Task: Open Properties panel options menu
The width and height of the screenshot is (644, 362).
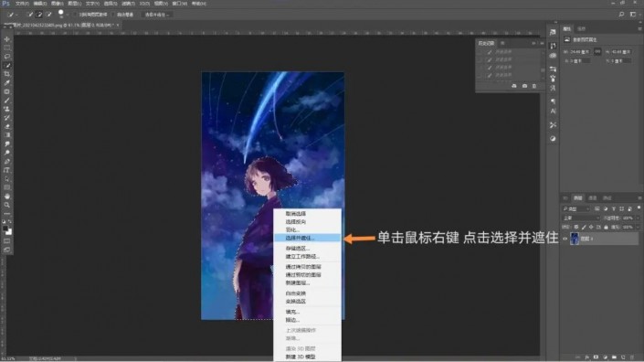Action: point(639,28)
